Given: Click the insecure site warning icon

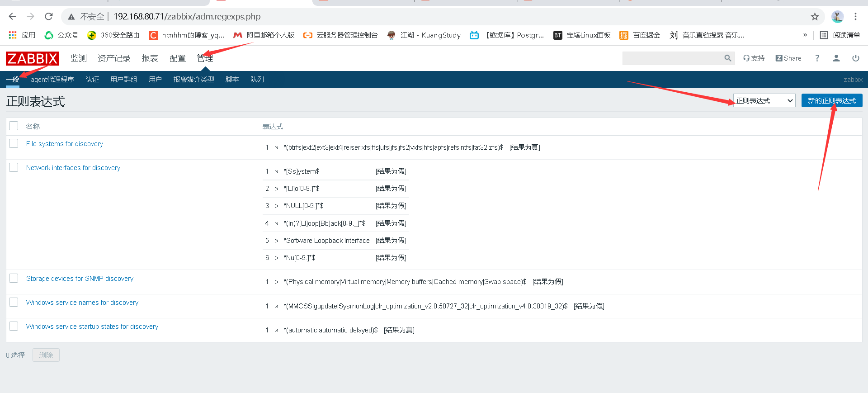Looking at the screenshot, I should pos(71,17).
